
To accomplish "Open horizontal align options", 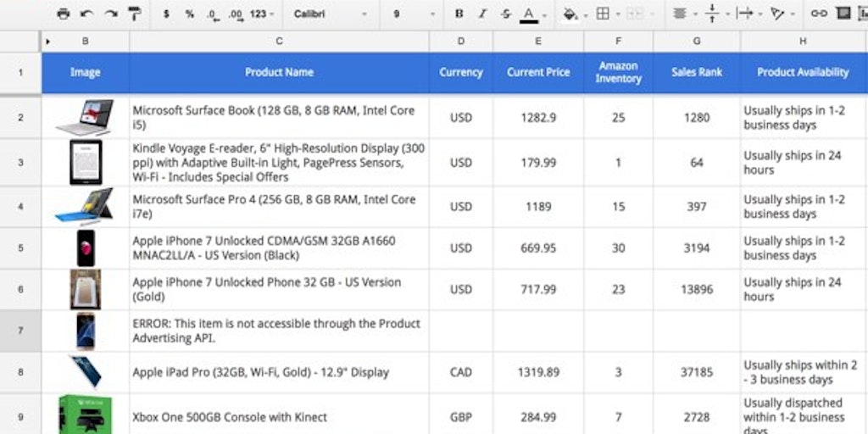I will pyautogui.click(x=680, y=14).
